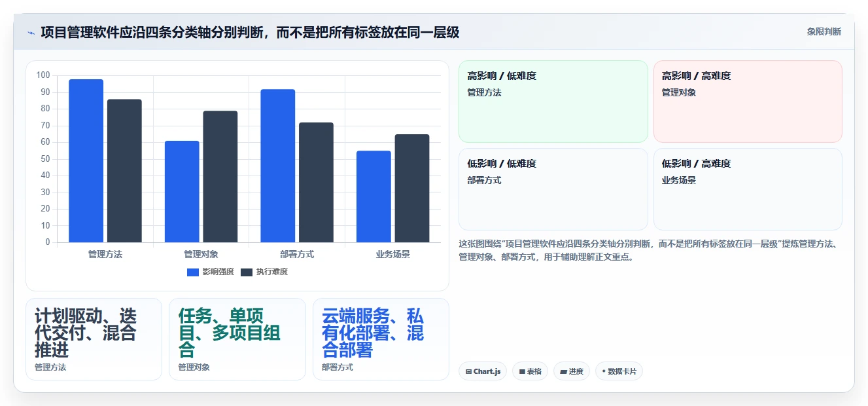Open the 低影响 / 低难度 quadrant card
Image resolution: width=868 pixels, height=406 pixels.
tap(553, 189)
